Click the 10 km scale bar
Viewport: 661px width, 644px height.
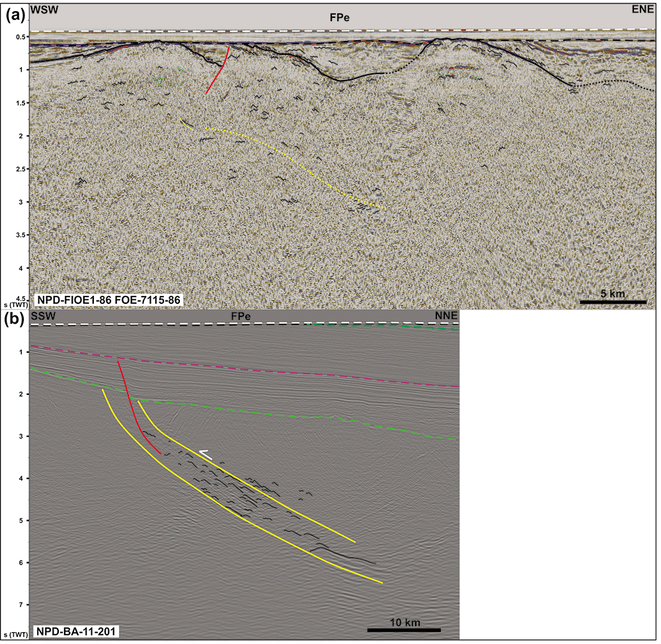[405, 630]
